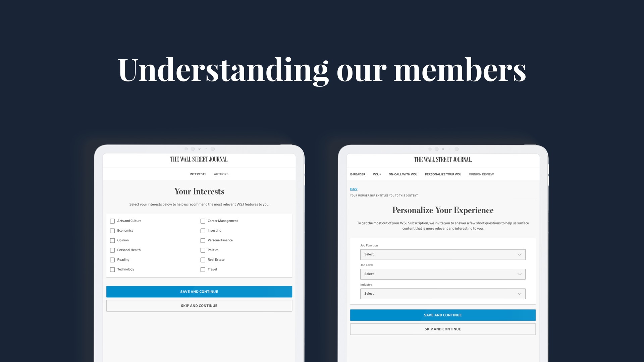Select the ON-CALL WITH WSJ tab
644x362 pixels.
tap(404, 174)
